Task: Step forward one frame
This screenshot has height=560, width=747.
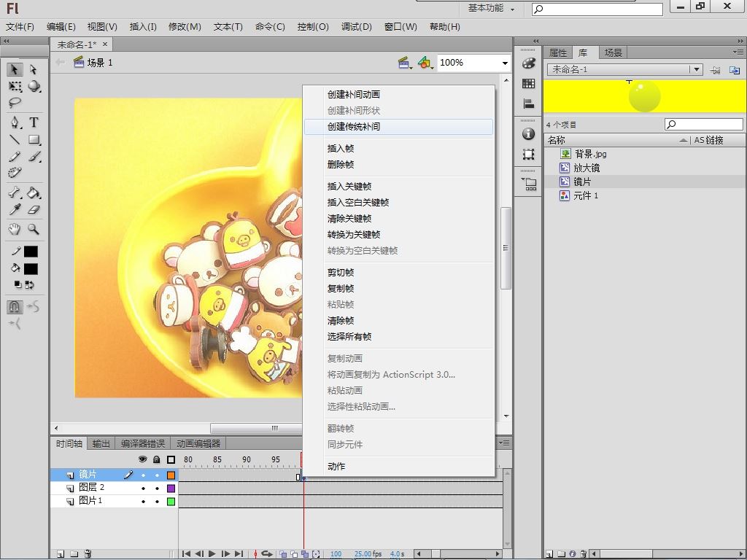Action: pyautogui.click(x=225, y=554)
